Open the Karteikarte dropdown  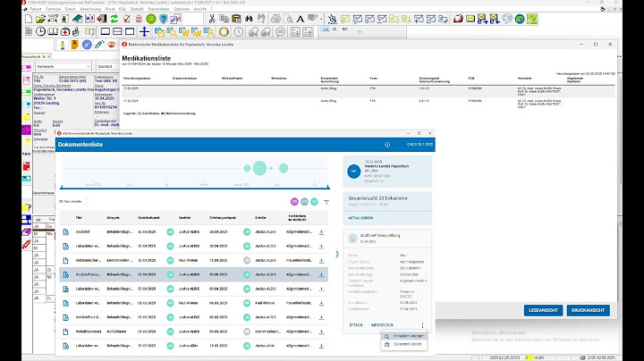(64, 66)
